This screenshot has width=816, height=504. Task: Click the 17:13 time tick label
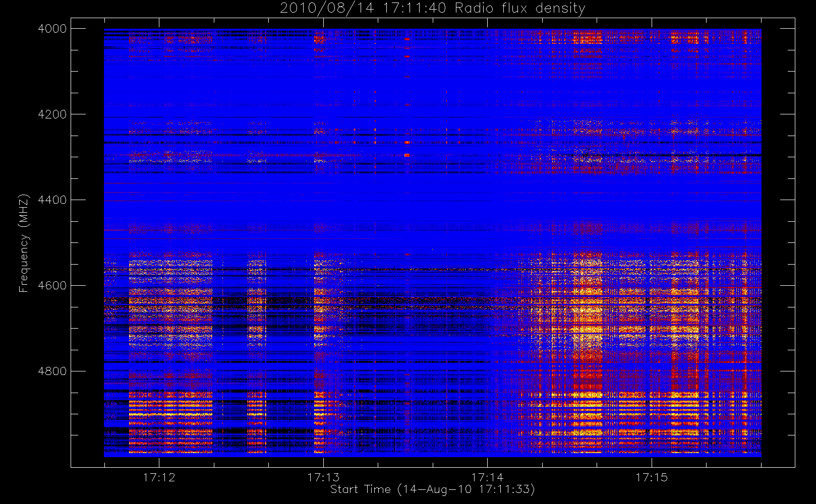tap(323, 477)
